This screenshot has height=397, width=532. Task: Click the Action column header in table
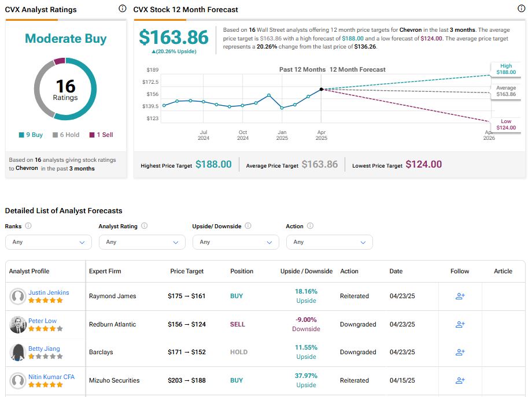349,271
